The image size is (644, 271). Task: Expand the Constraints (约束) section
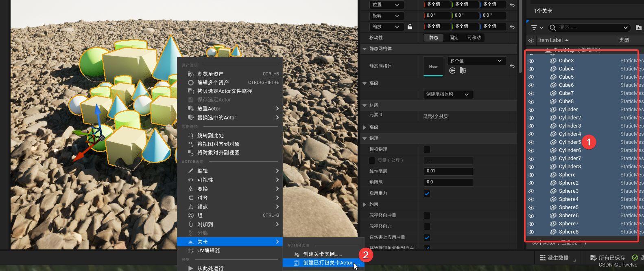click(365, 205)
